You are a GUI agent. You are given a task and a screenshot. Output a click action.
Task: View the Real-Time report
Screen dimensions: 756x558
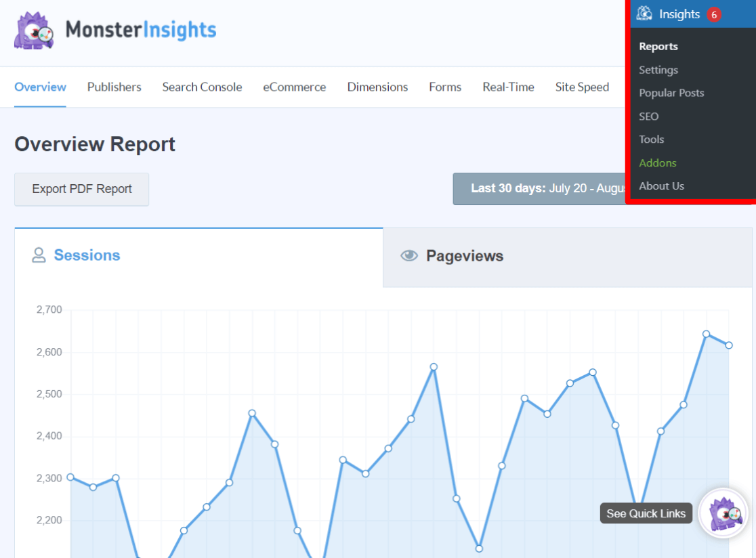pyautogui.click(x=508, y=87)
